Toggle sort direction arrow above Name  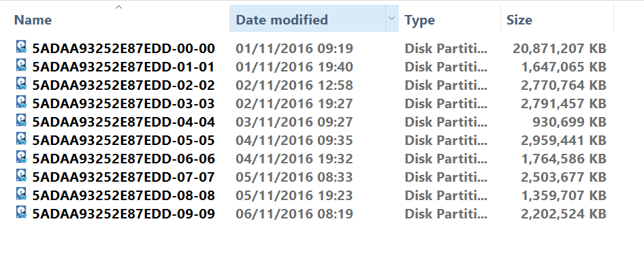(118, 7)
